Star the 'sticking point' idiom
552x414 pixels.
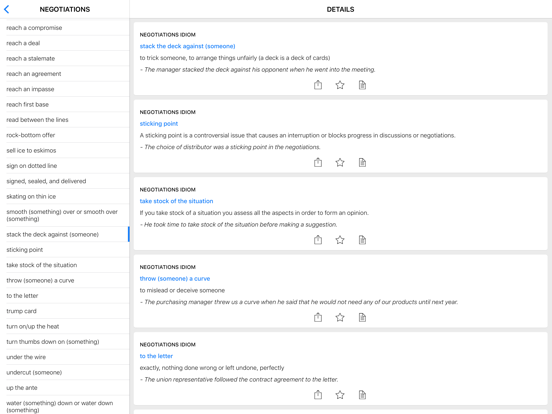point(340,162)
